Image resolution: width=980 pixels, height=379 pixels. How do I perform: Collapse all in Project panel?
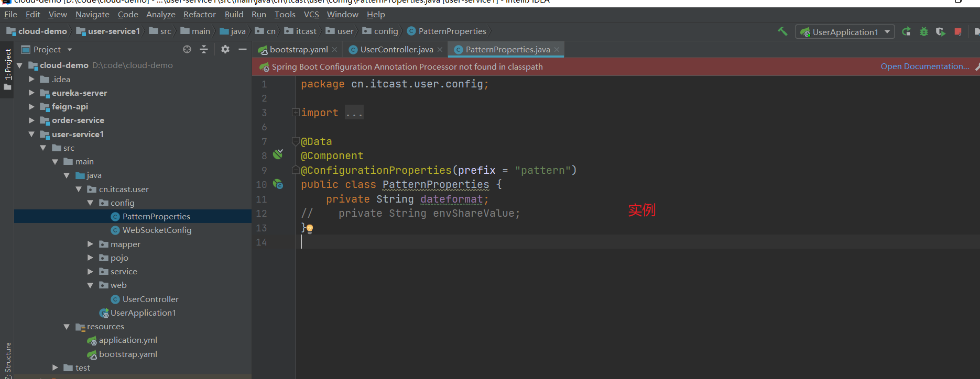(204, 49)
